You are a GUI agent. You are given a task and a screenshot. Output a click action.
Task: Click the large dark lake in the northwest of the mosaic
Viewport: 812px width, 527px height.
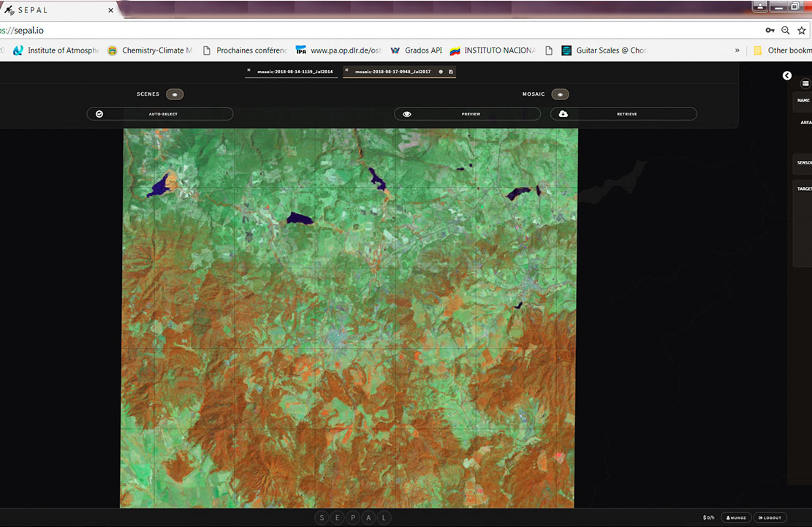[x=159, y=186]
